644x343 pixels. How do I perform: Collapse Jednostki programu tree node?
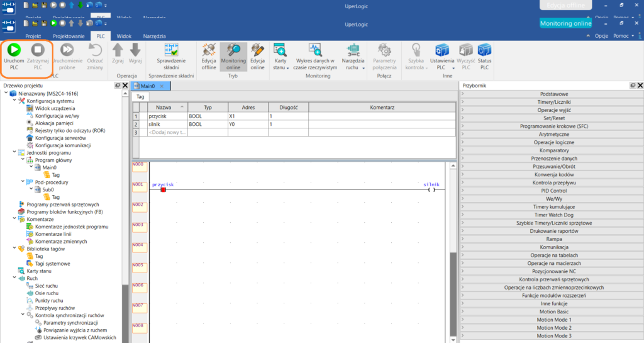[14, 152]
